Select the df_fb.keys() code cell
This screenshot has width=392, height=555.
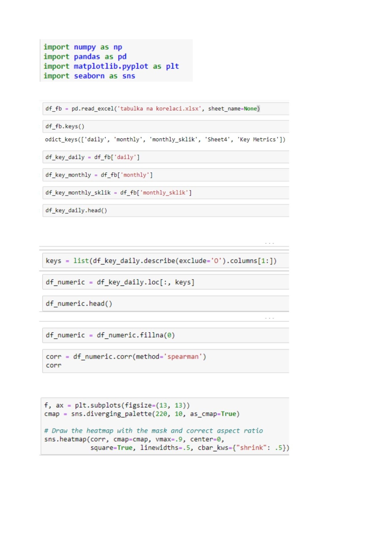pyautogui.click(x=165, y=127)
